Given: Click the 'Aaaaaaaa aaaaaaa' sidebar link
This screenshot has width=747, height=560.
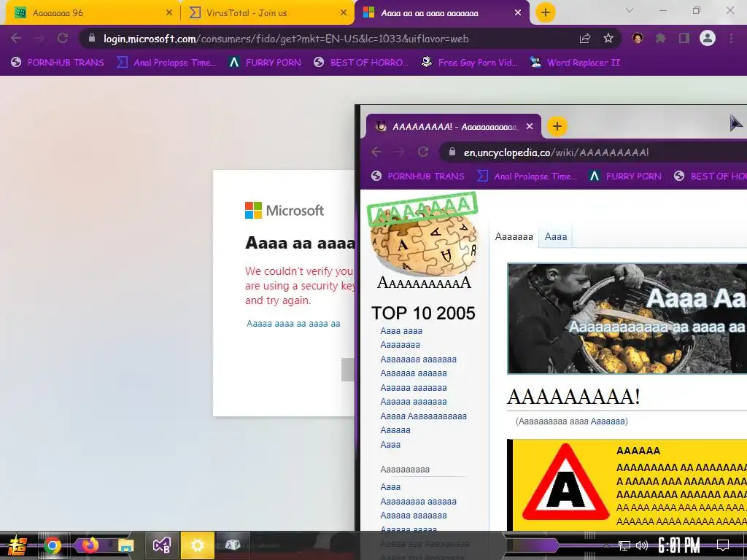Looking at the screenshot, I should coord(418,359).
